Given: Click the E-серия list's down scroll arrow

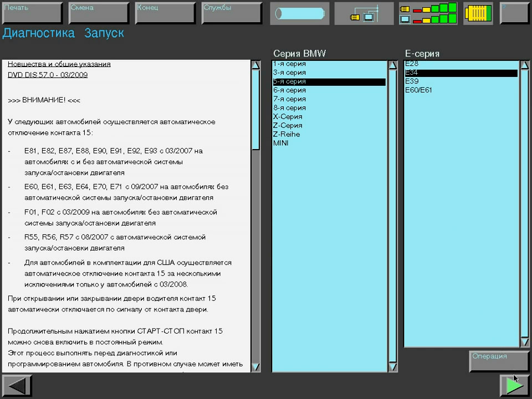Looking at the screenshot, I should 525,342.
